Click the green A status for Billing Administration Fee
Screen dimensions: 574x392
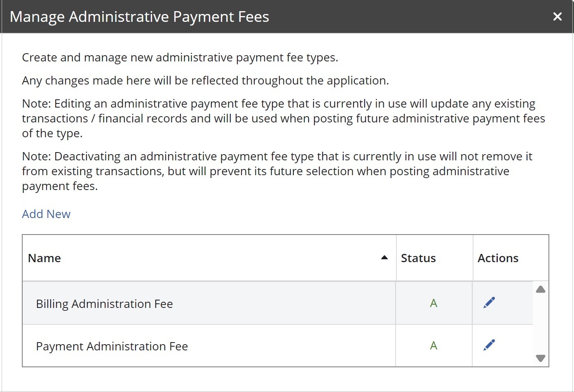(433, 303)
